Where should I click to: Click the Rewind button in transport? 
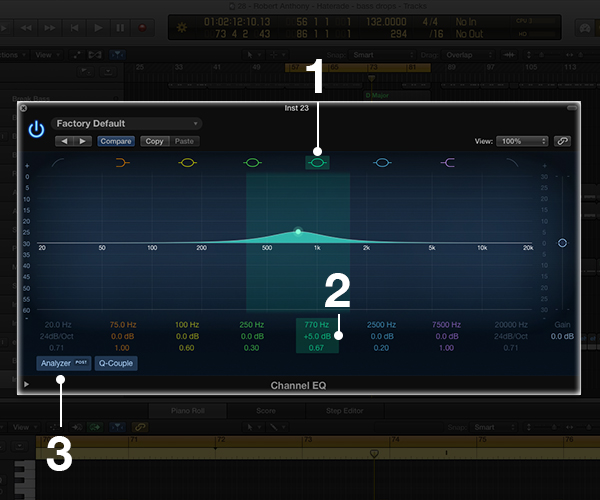(x=26, y=28)
